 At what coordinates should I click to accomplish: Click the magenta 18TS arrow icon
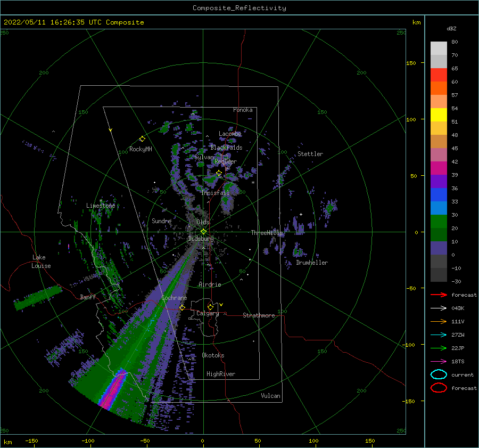click(439, 362)
